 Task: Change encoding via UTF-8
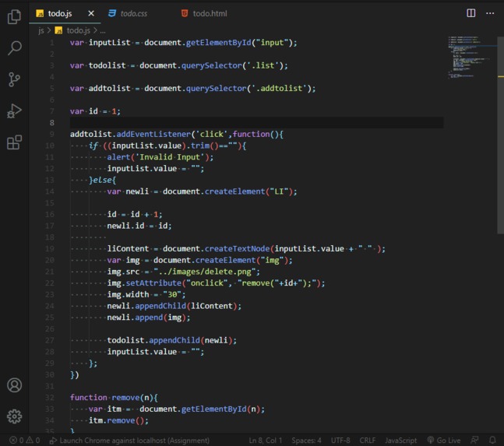(x=340, y=441)
